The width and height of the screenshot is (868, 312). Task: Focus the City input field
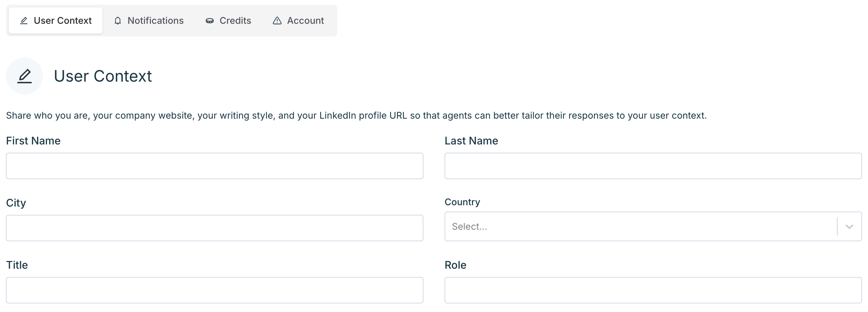click(x=215, y=228)
